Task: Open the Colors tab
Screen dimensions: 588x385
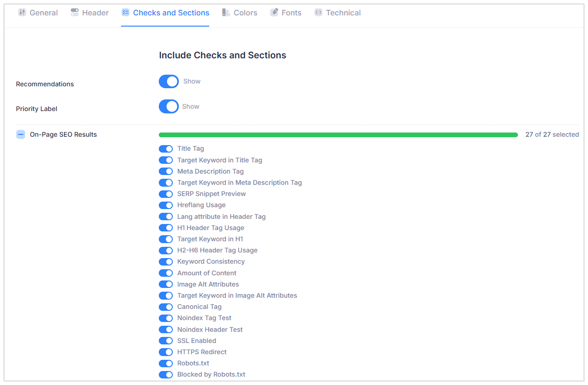Action: point(245,13)
